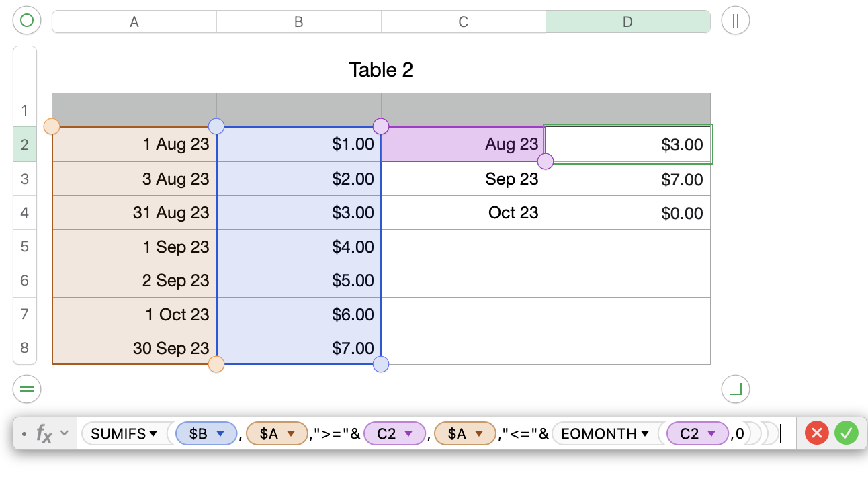Open the $B reference token dropdown
This screenshot has height=477, width=868.
point(220,434)
